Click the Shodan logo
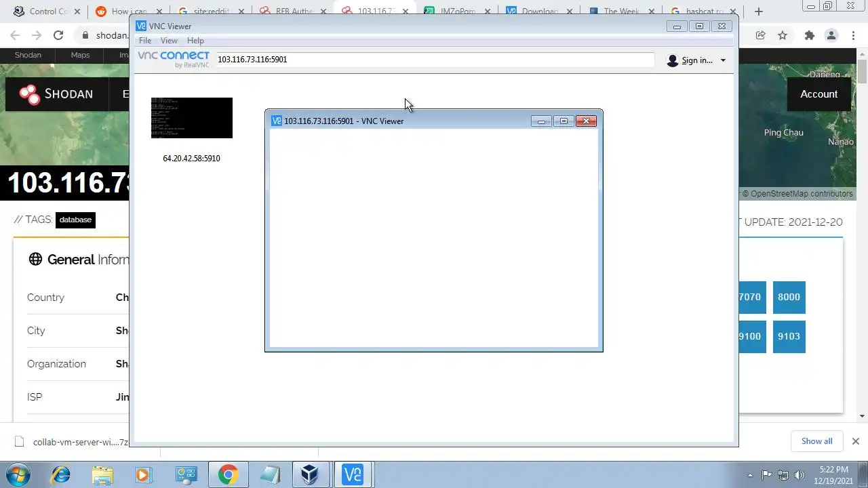This screenshot has height=488, width=868. (56, 94)
